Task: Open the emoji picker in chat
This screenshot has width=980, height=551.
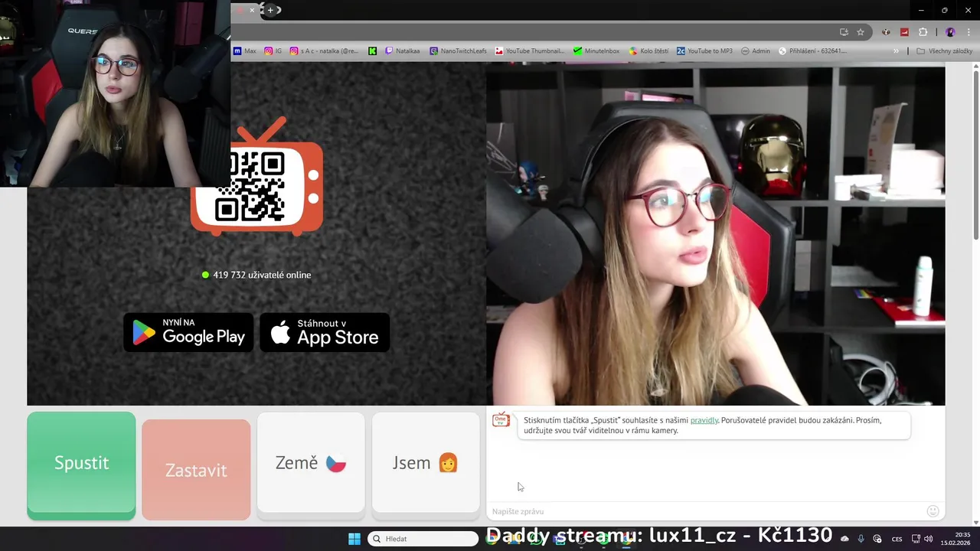Action: pyautogui.click(x=933, y=511)
